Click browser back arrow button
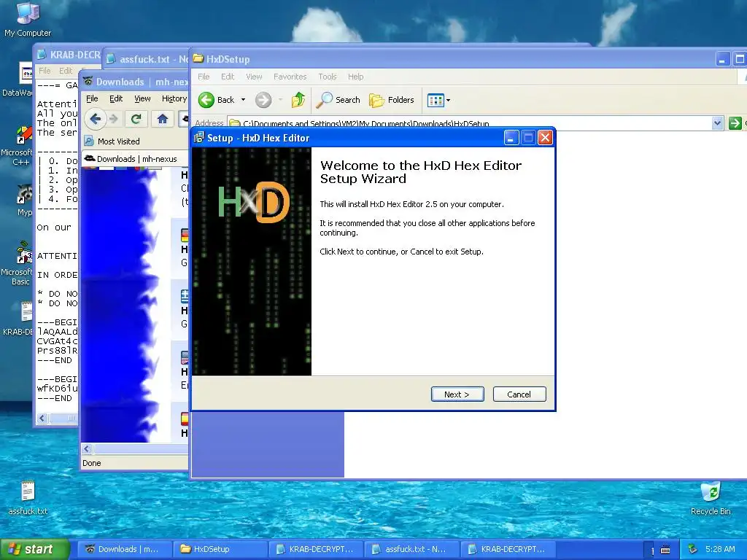This screenshot has height=560, width=747. [x=96, y=119]
